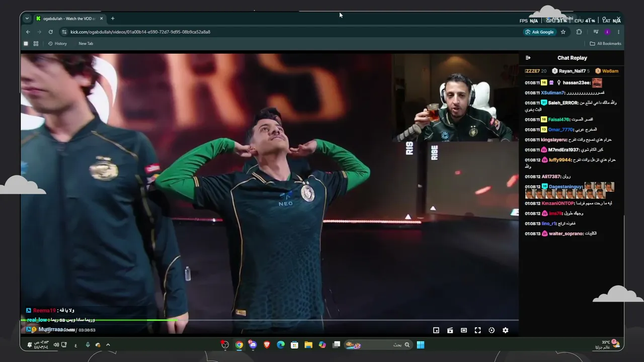
Task: Toggle the microphone icon in system tray
Action: (88, 345)
